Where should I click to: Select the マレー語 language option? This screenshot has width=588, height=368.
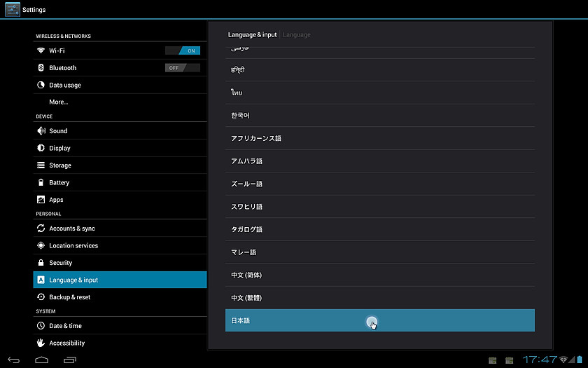pos(380,252)
